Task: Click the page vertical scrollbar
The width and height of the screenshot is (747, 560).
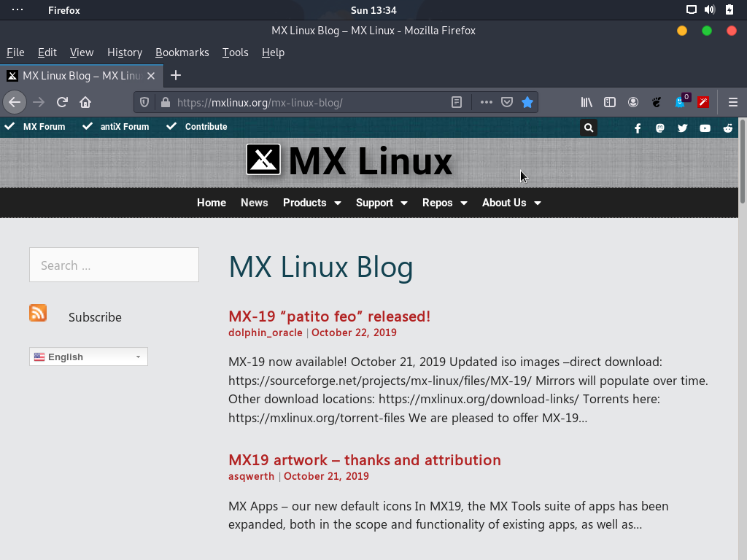Action: click(742, 162)
